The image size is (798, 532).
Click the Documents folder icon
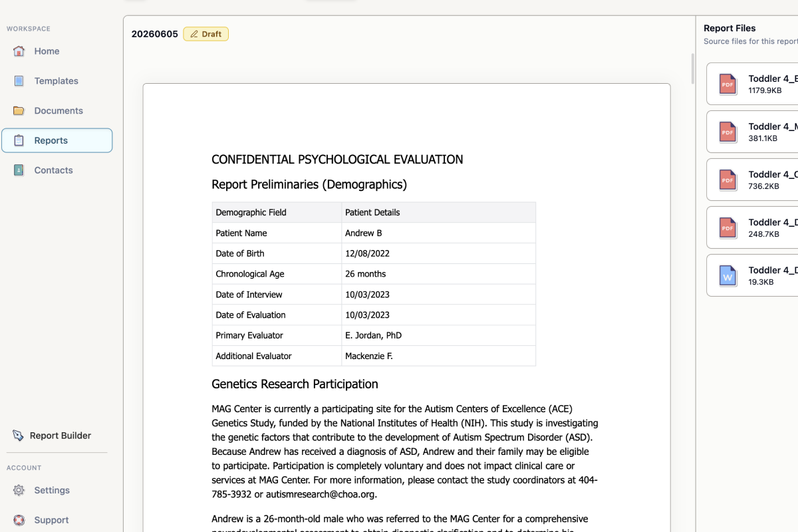coord(19,111)
